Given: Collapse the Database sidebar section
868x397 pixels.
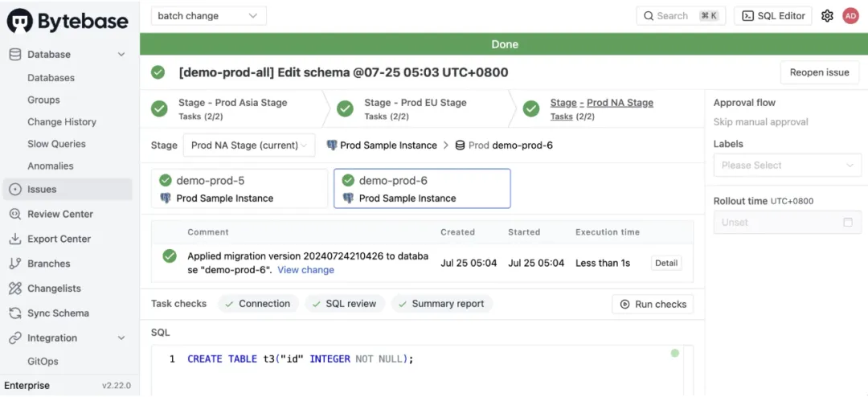Looking at the screenshot, I should point(121,55).
